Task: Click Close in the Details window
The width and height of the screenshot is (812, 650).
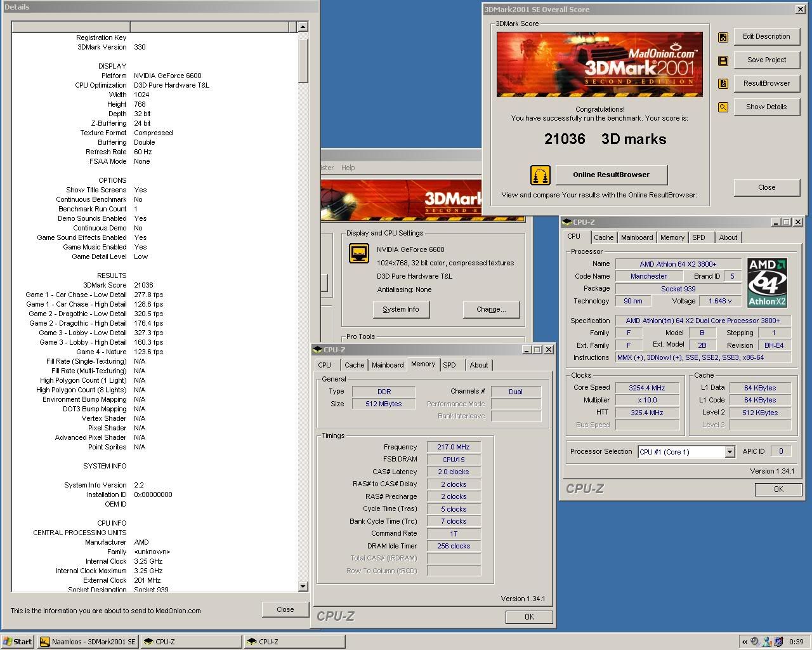Action: pos(285,609)
